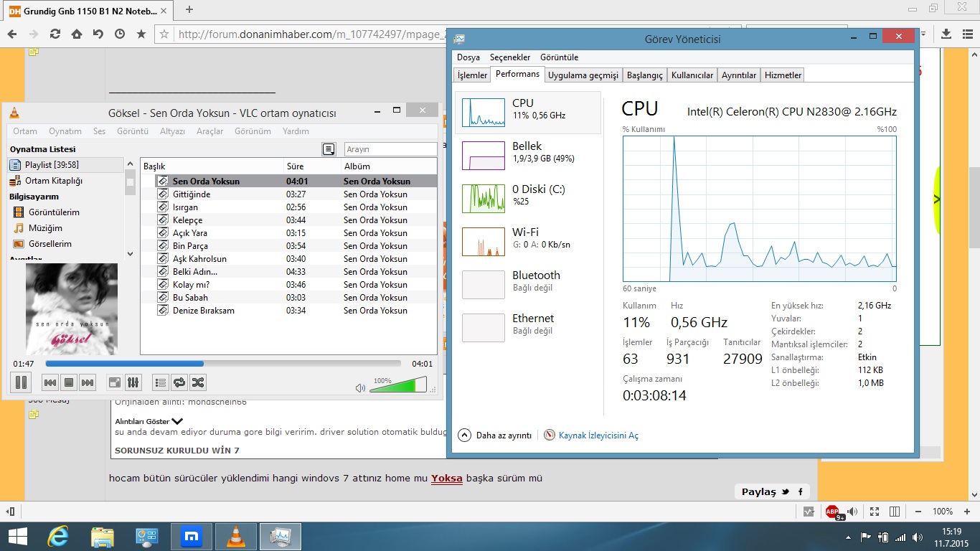
Task: Select Playlist item in VLC sidebar
Action: click(66, 165)
